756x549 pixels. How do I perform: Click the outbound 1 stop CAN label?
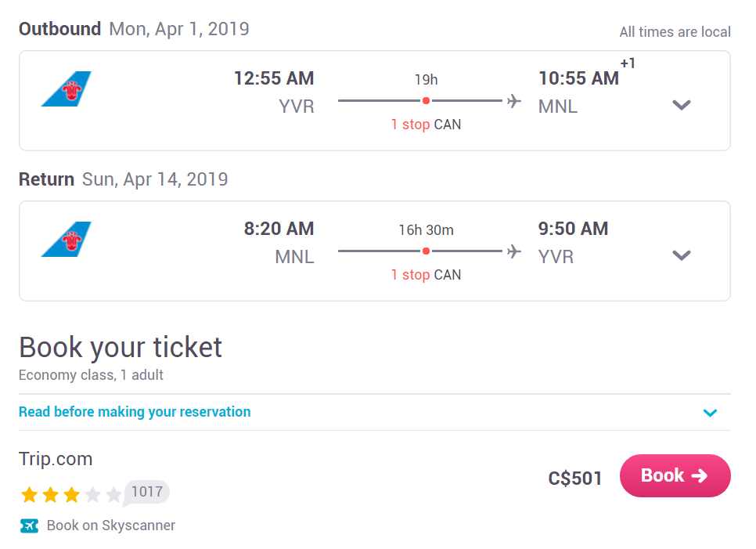click(426, 125)
